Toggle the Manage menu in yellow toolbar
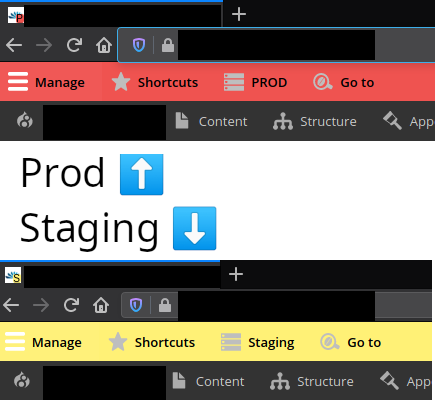Screen dimensions: 435x400 click(43, 342)
